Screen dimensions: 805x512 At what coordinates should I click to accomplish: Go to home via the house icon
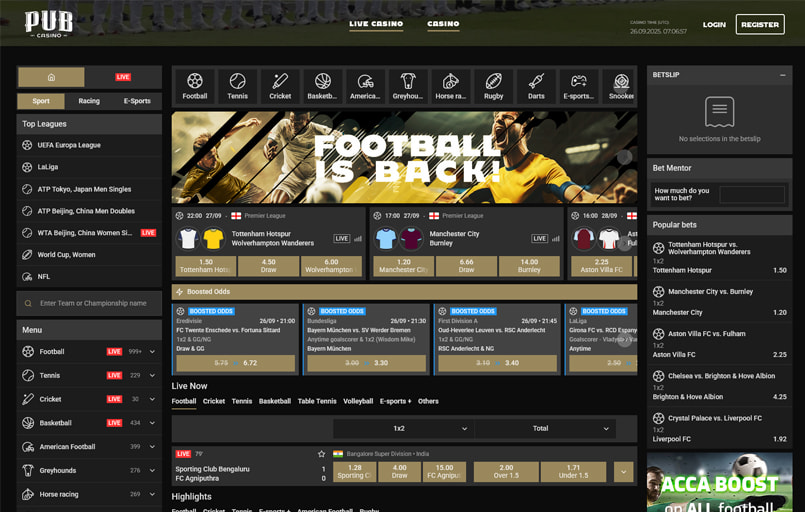[51, 77]
